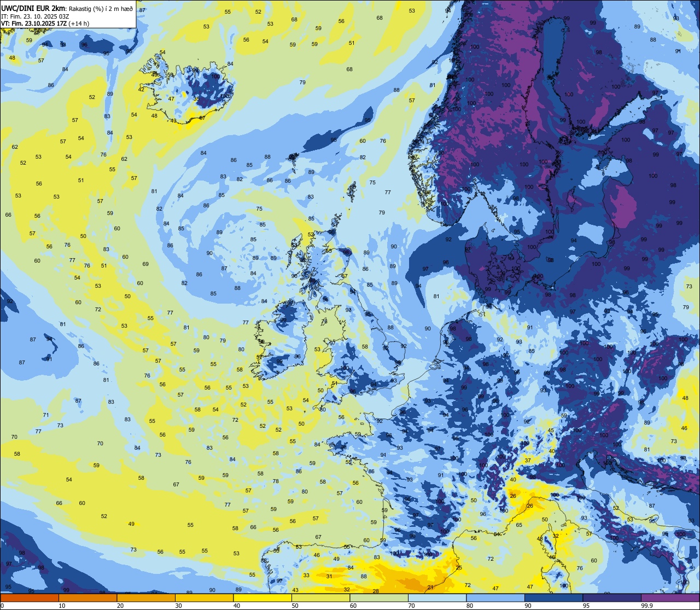Click the medium blue 80–90 legend swatch
The height and width of the screenshot is (610, 700).
495,598
